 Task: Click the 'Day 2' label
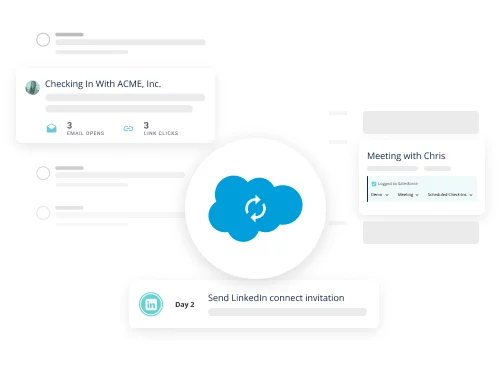185,304
